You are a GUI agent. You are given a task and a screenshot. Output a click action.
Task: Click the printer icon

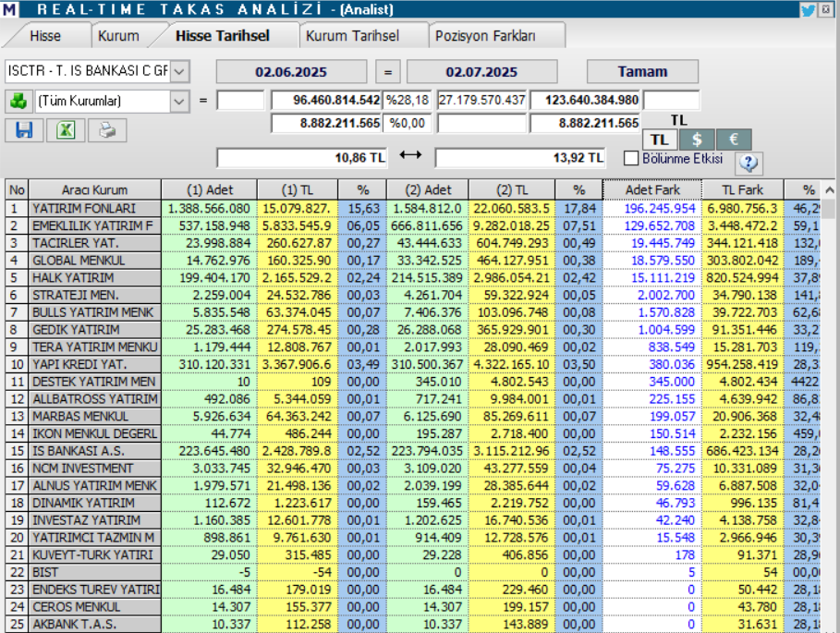[x=107, y=130]
